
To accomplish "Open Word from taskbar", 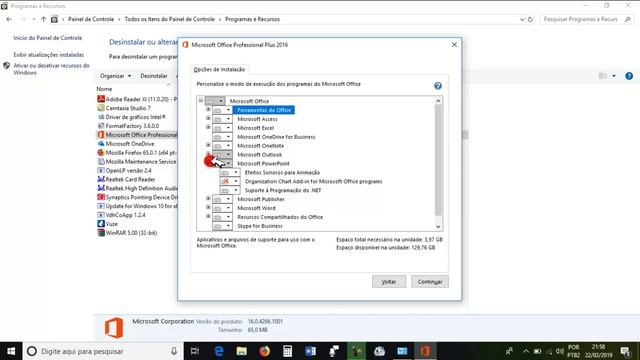I will pos(310,351).
